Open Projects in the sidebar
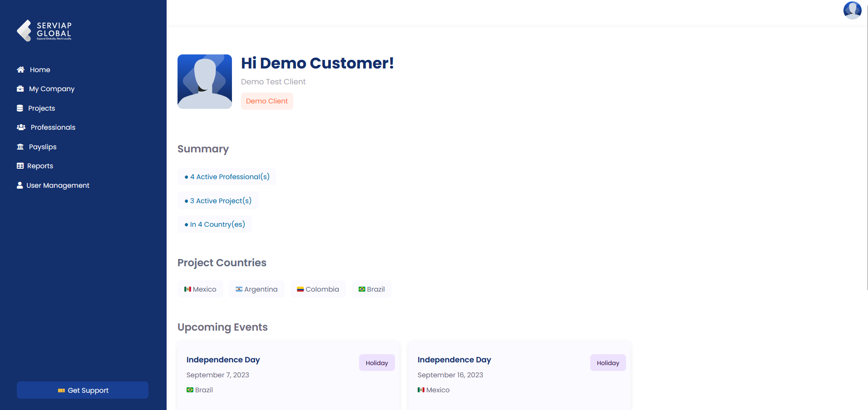 [x=41, y=108]
